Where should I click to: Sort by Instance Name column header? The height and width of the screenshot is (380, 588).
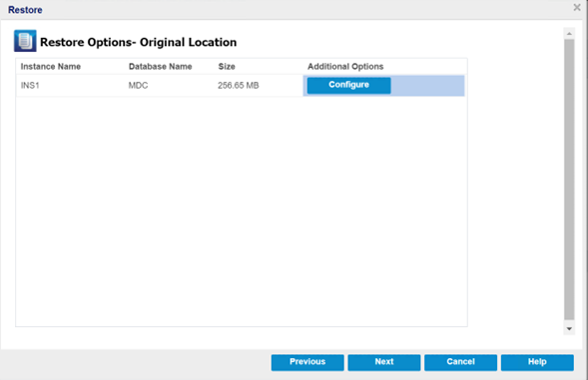tap(51, 67)
